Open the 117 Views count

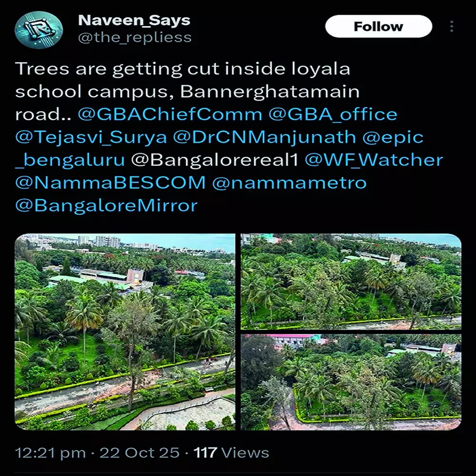(231, 453)
